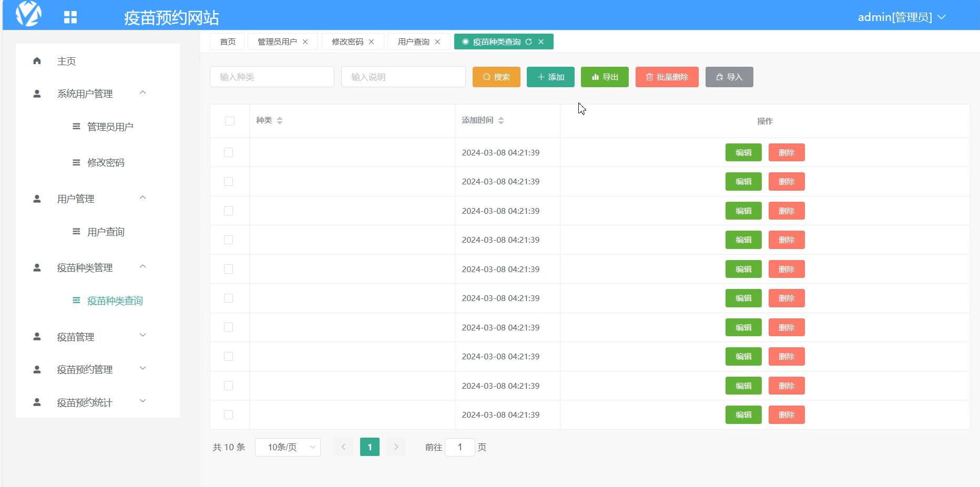
Task: Switch to the 用户查询 tab
Action: (413, 42)
